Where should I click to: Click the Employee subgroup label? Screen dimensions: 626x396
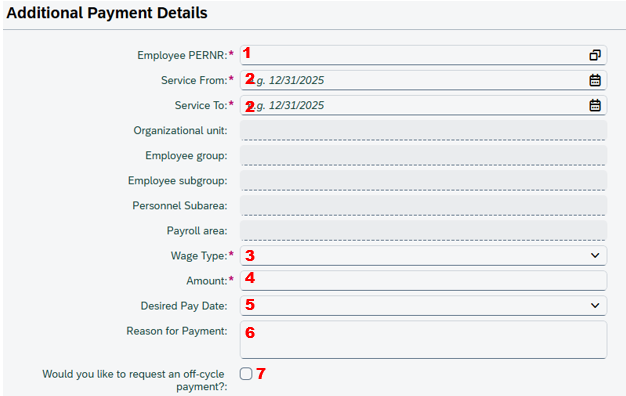coord(178,180)
